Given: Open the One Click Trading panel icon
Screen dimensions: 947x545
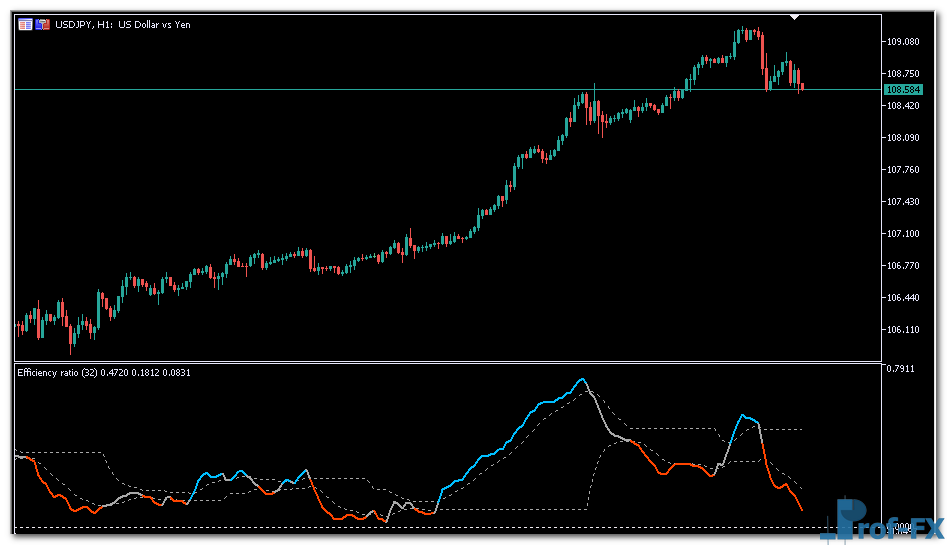Looking at the screenshot, I should click(25, 25).
